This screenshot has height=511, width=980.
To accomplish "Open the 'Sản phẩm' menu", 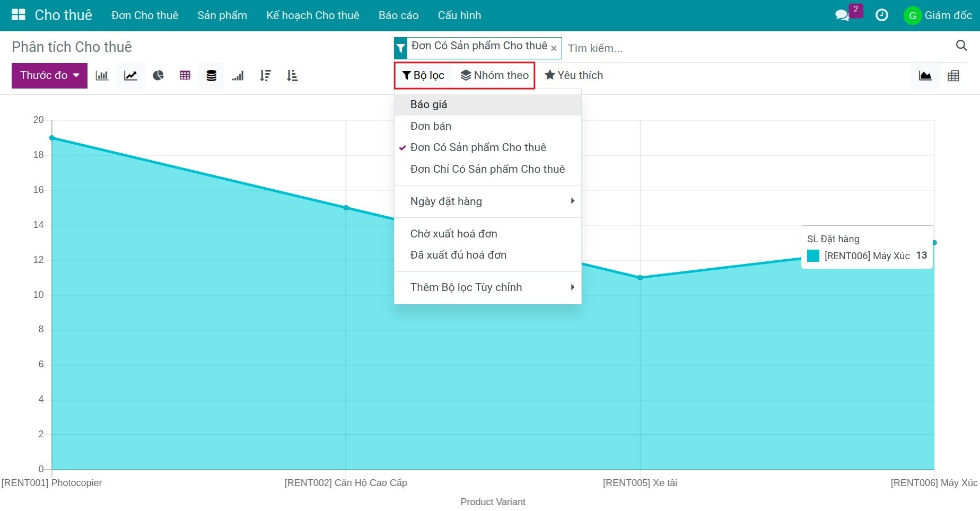I will (x=222, y=15).
